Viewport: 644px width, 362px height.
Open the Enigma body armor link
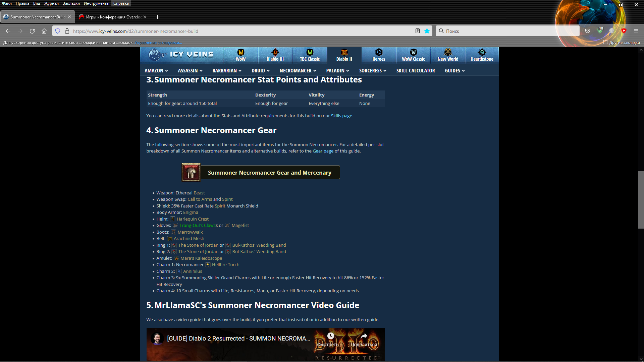pos(191,213)
